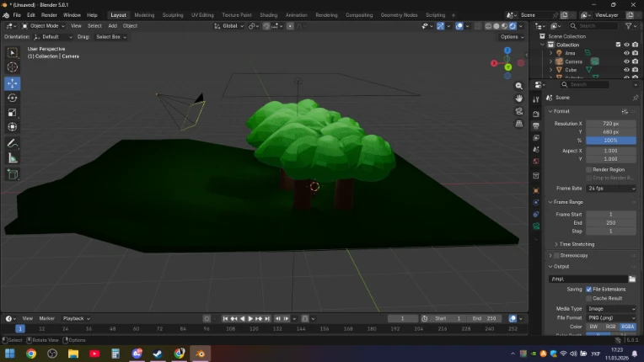
Task: Enable the Cache Result checkbox
Action: pos(588,299)
